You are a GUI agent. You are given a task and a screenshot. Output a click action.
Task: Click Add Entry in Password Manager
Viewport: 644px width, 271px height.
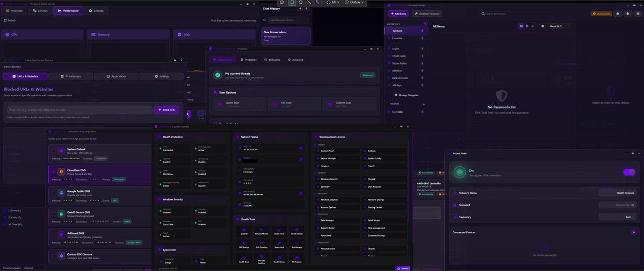(x=398, y=13)
